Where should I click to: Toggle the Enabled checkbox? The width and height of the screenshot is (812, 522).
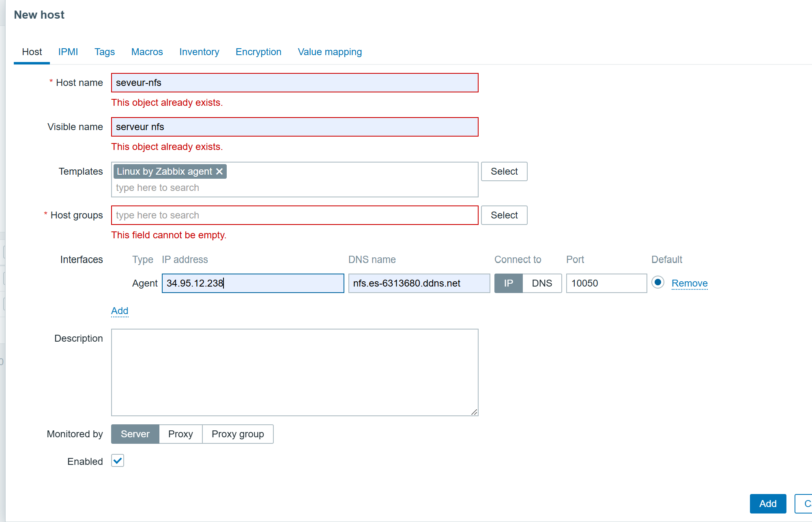[x=118, y=461]
